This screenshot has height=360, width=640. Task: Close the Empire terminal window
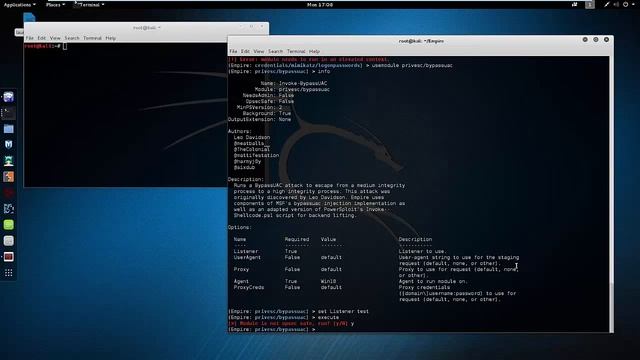pos(606,40)
